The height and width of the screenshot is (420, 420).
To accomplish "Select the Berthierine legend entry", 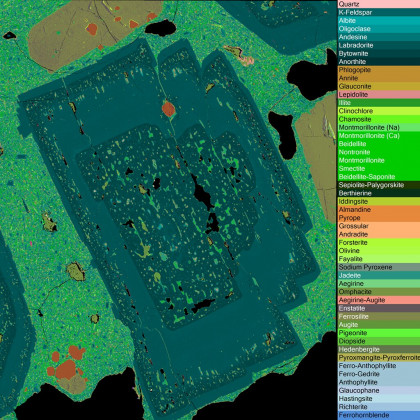I will [379, 193].
